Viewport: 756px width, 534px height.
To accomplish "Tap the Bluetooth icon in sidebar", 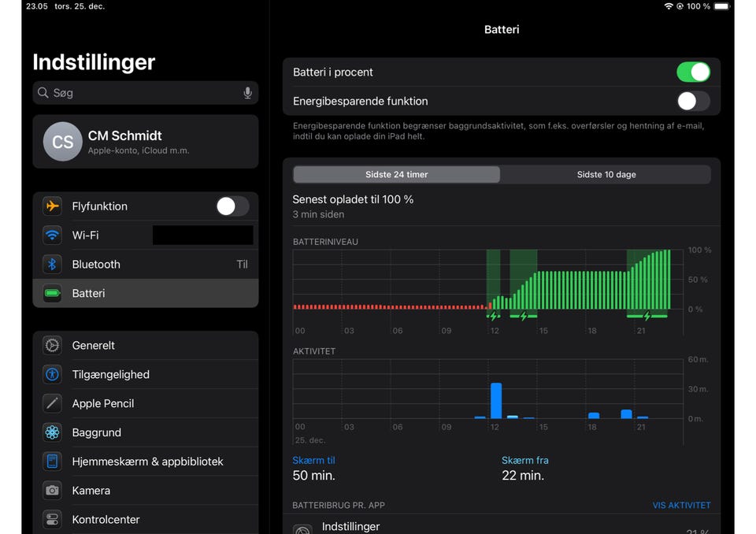I will coord(53,265).
